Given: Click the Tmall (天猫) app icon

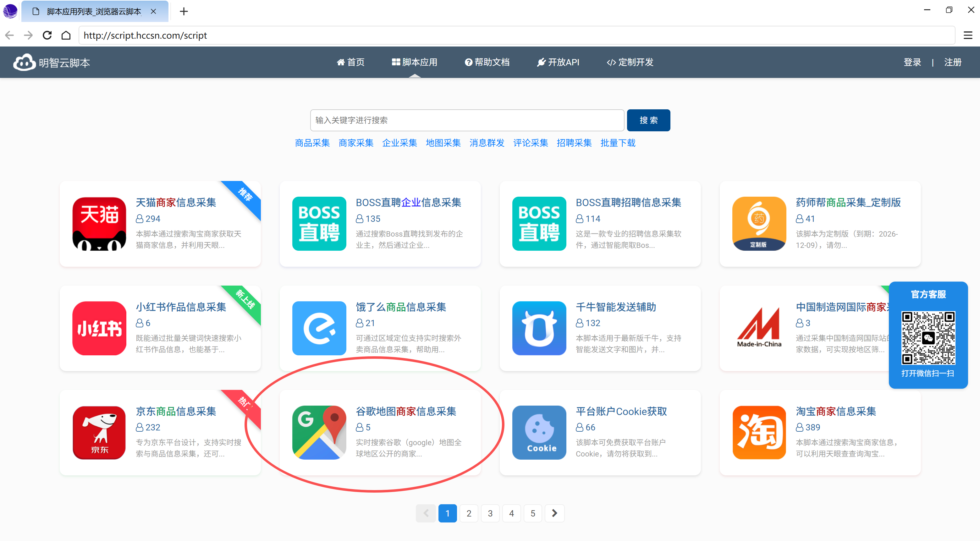Looking at the screenshot, I should pyautogui.click(x=99, y=224).
